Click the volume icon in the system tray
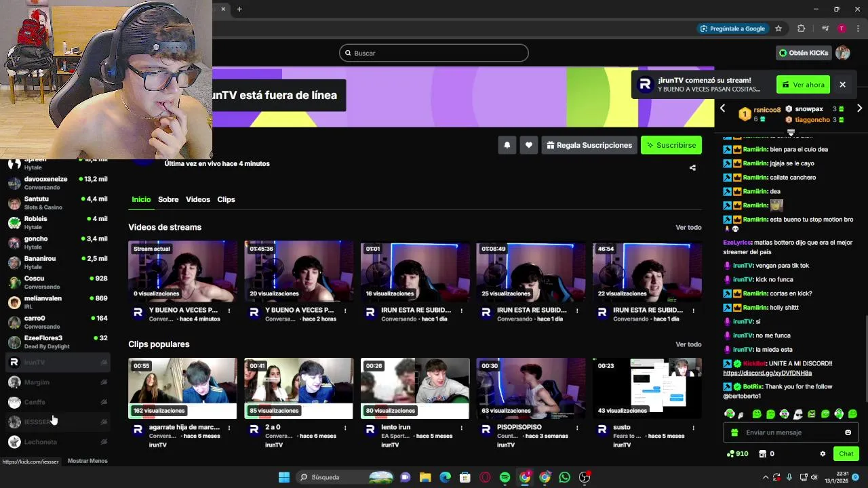The image size is (868, 488). click(x=814, y=477)
